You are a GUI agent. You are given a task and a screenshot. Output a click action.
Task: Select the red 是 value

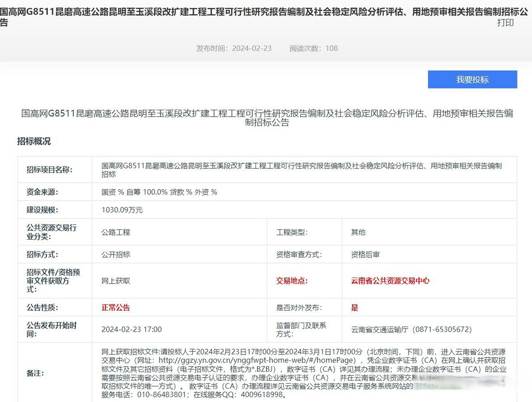[354, 307]
